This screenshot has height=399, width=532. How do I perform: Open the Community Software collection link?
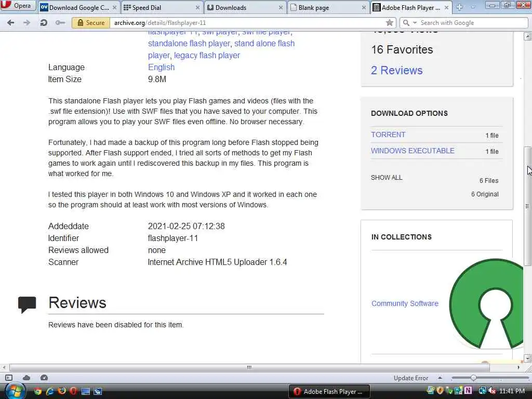[405, 303]
